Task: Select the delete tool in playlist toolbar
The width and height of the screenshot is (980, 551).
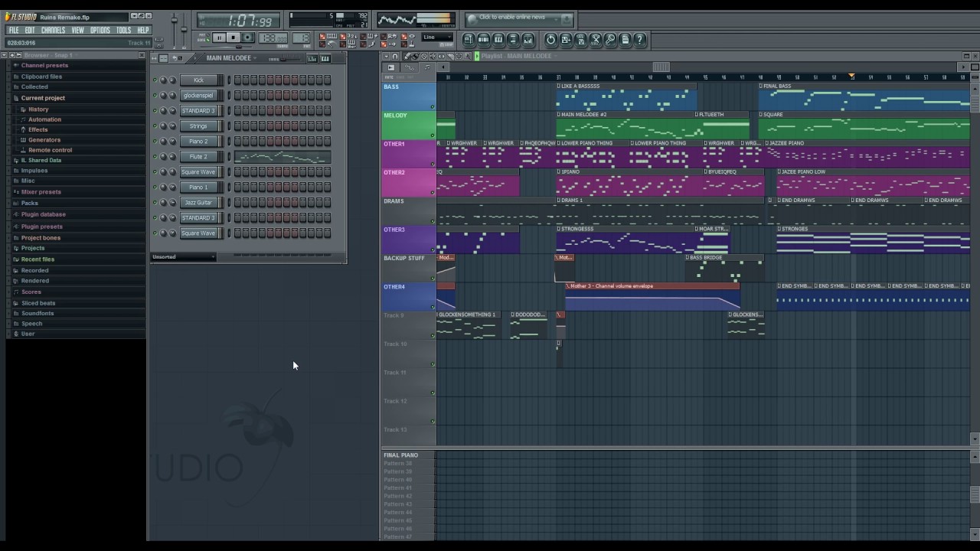Action: (423, 57)
